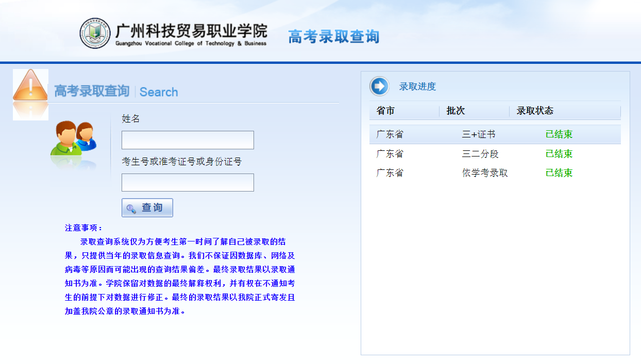Select the 依学考录取 batch row
This screenshot has width=641, height=364.
tap(485, 173)
